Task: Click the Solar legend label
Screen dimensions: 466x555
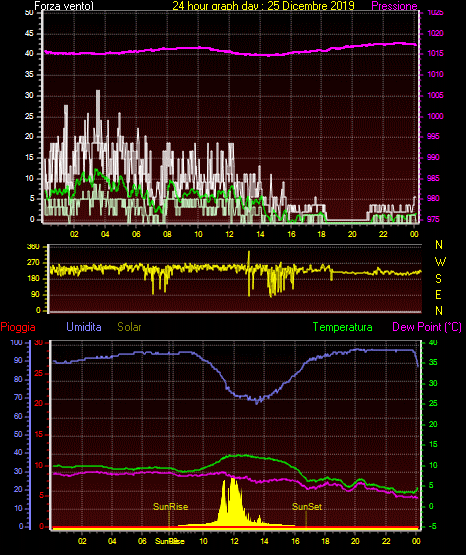Action: [x=129, y=327]
